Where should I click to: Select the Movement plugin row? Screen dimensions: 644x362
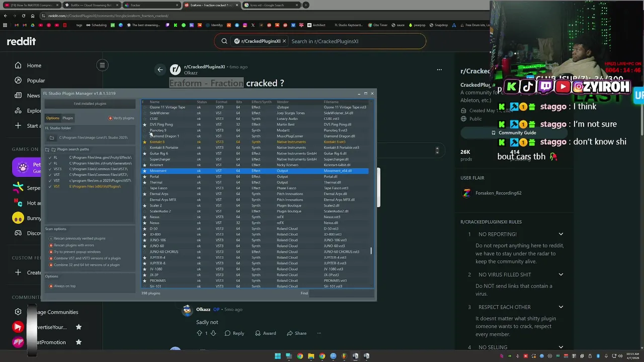(256, 171)
